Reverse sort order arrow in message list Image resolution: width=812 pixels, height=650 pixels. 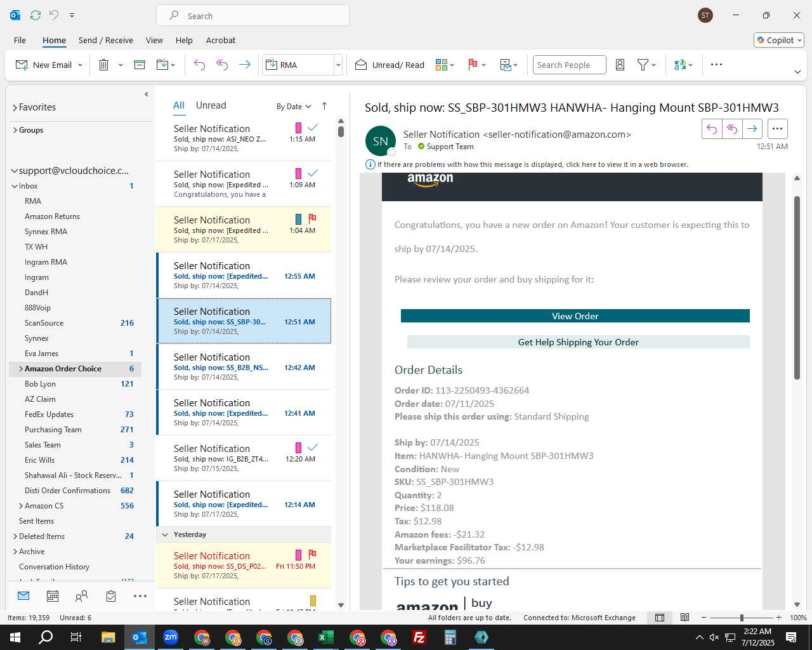[x=324, y=106]
